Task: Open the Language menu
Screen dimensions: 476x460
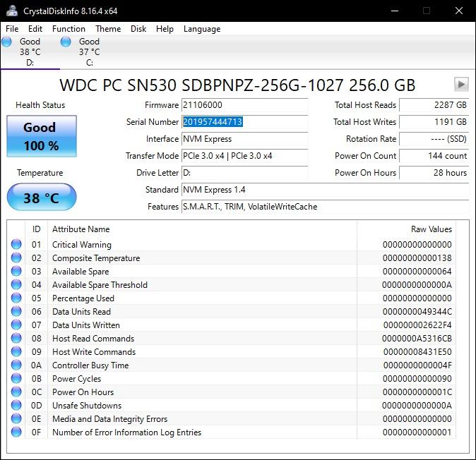Action: coord(202,29)
